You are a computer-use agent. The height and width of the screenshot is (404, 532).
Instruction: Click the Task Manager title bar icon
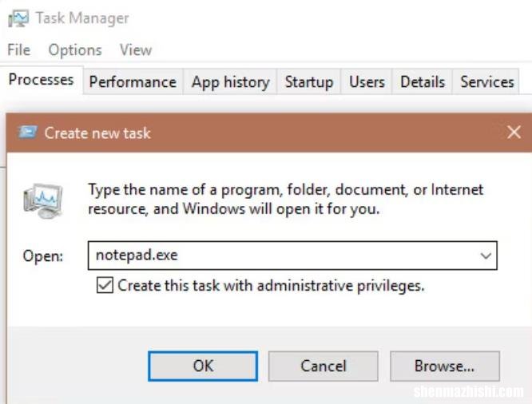click(18, 18)
